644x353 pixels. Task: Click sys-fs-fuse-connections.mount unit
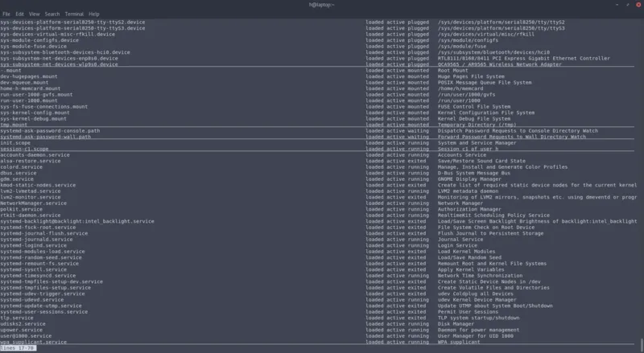tap(44, 107)
